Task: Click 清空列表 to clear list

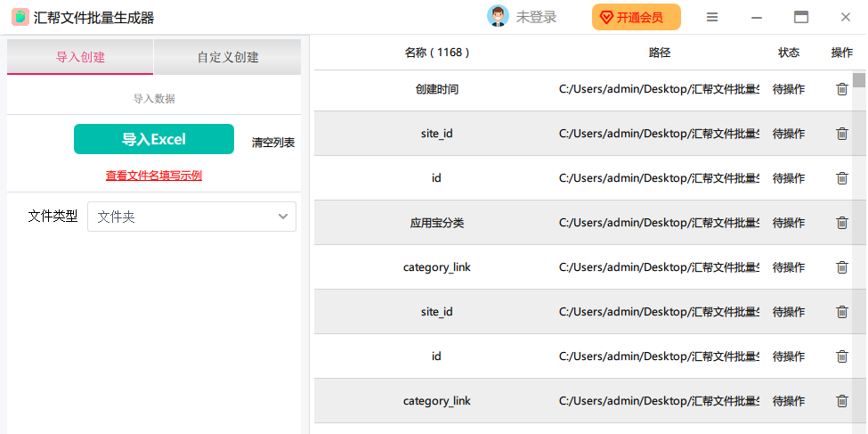Action: (x=273, y=143)
